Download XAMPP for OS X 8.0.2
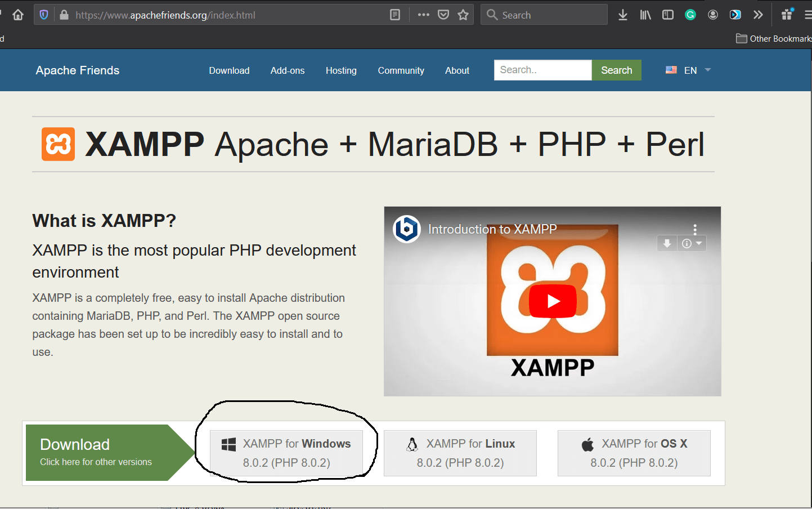Screen dimensions: 812x509 (634, 453)
